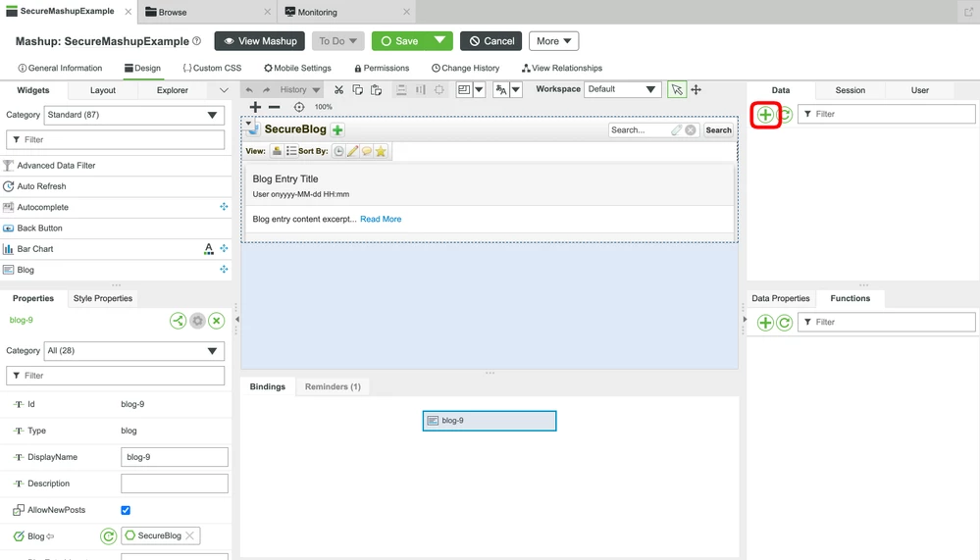Open the Custom CSS tab
Viewport: 980px width, 560px height.
[212, 68]
